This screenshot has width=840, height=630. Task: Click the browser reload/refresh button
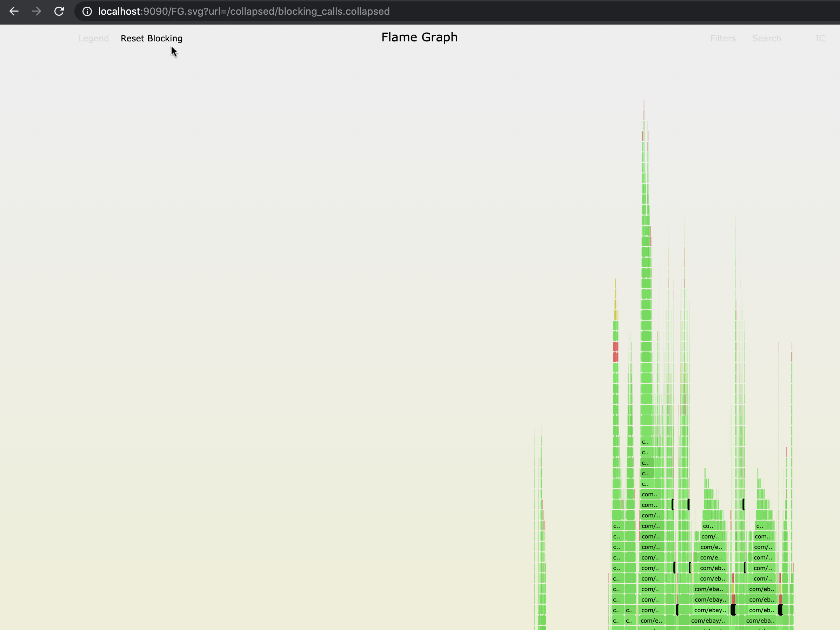pos(59,11)
